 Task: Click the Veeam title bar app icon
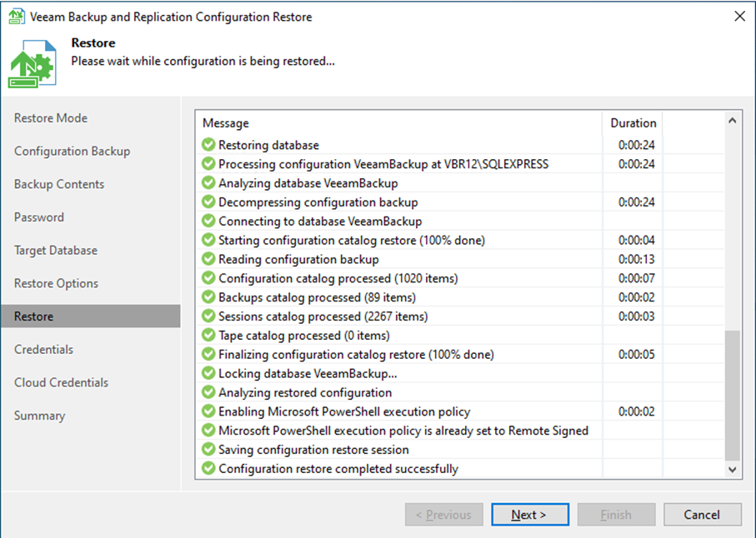click(17, 17)
